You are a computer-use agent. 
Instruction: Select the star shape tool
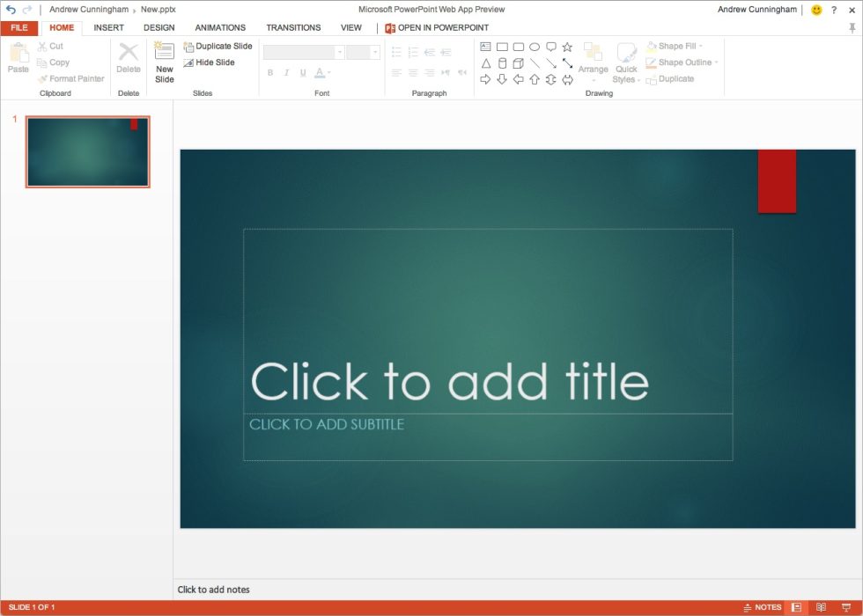point(567,47)
